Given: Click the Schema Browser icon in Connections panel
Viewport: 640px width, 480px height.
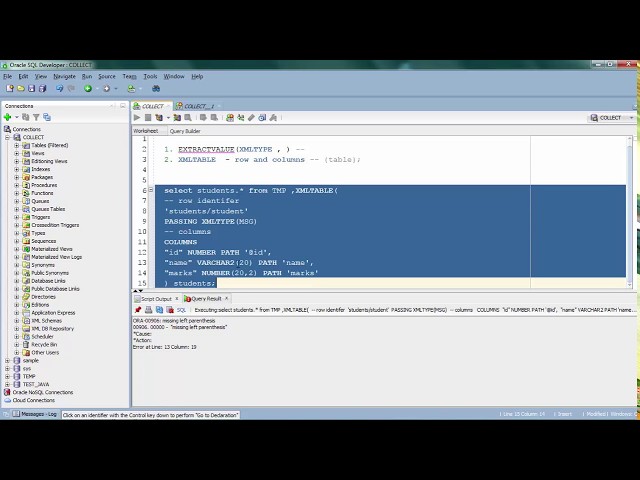Looking at the screenshot, I should coord(47,117).
